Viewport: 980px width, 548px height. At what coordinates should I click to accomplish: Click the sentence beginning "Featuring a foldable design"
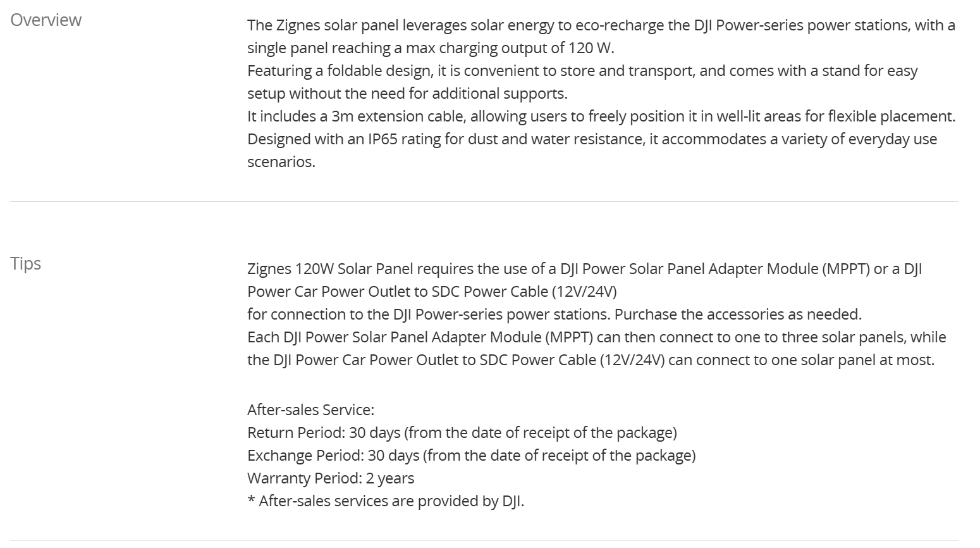pyautogui.click(x=582, y=71)
